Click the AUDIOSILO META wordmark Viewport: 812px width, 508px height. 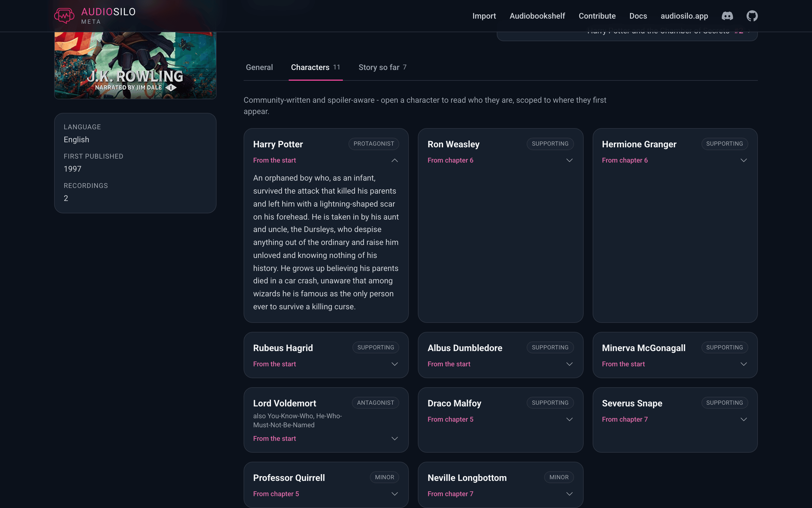(108, 16)
